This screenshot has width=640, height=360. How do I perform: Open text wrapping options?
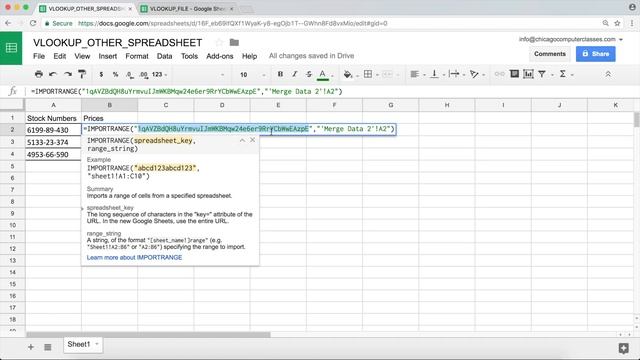coord(454,74)
